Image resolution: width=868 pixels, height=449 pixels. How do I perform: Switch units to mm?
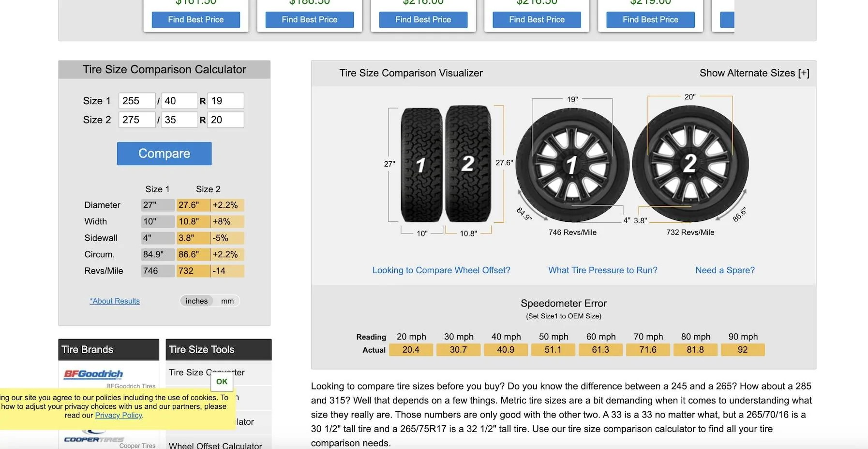coord(227,301)
